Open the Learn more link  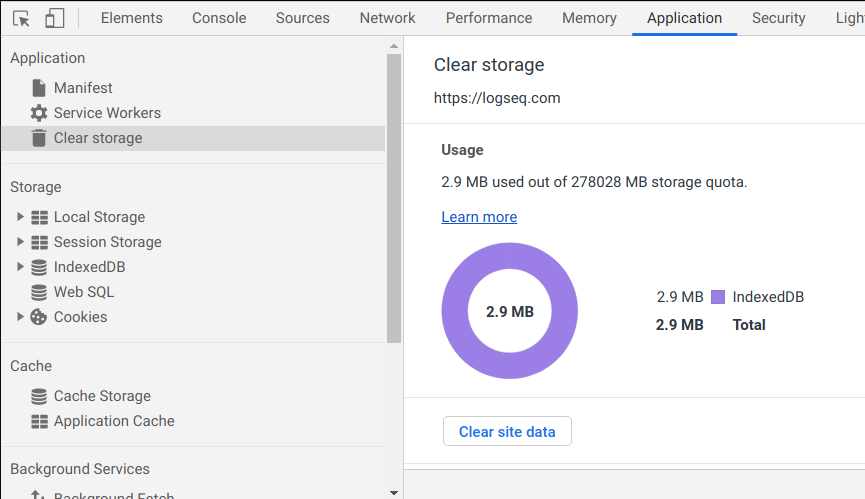point(479,217)
